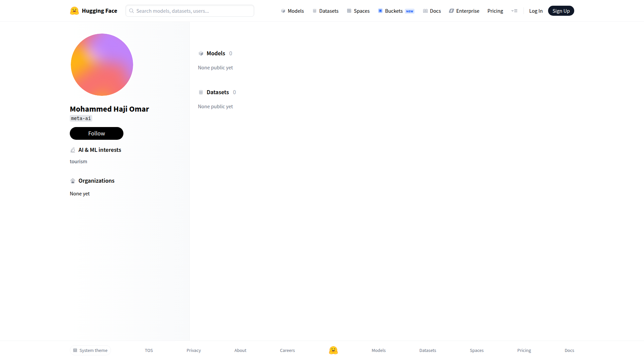Screen dimensions: 644x362
Task: Click the Datasets section heading
Action: pyautogui.click(x=218, y=92)
